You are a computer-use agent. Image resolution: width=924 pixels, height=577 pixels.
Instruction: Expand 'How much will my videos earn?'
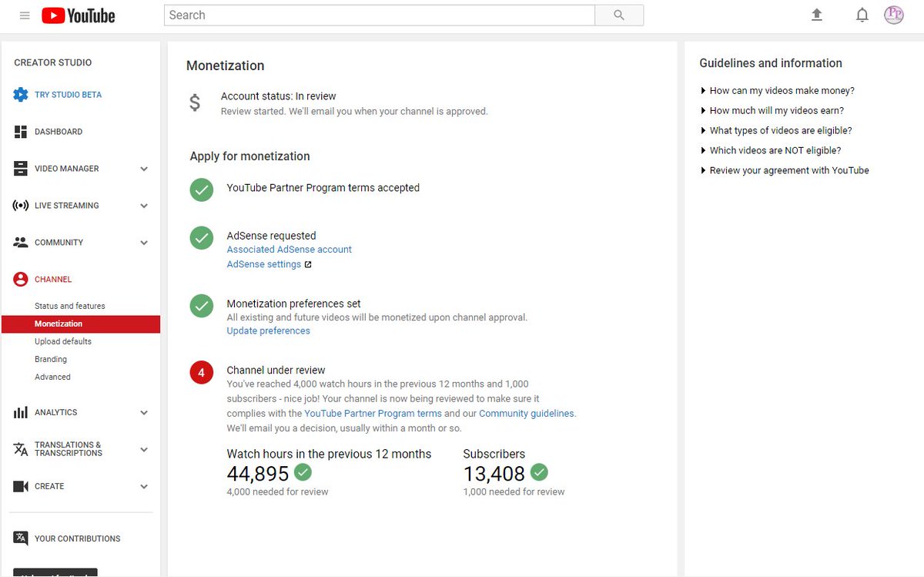coord(772,110)
